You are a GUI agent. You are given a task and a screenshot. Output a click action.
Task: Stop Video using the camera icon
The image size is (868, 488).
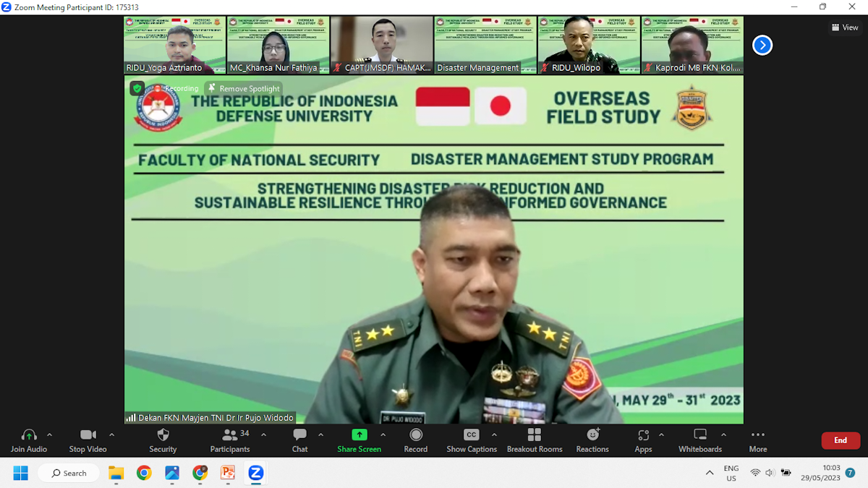pyautogui.click(x=88, y=435)
